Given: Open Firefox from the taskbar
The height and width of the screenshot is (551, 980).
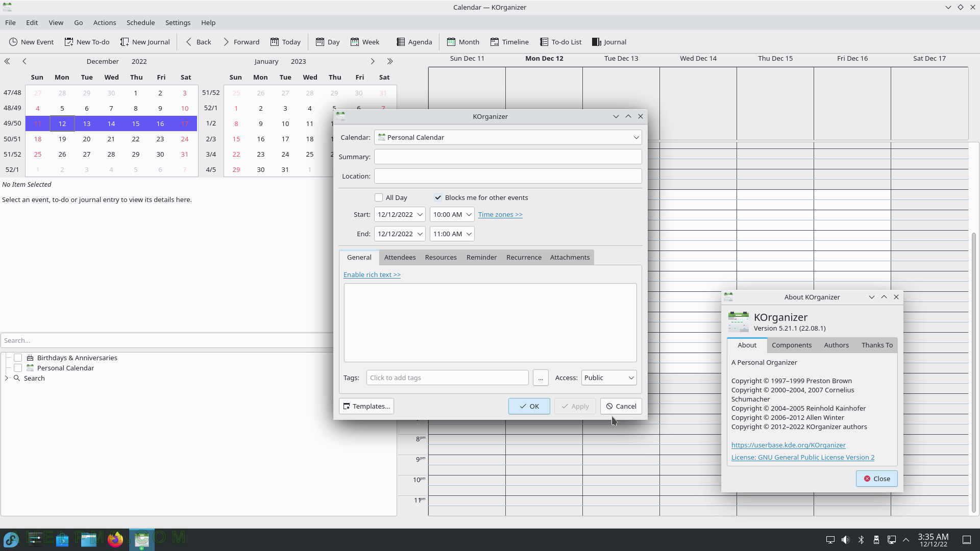Looking at the screenshot, I should (115, 539).
